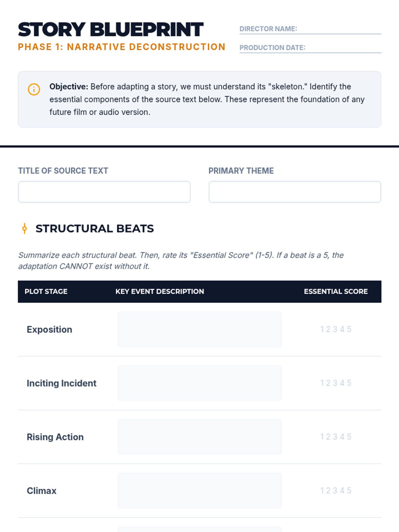Select score 5 for Climax
This screenshot has height=532, width=399.
pos(349,490)
